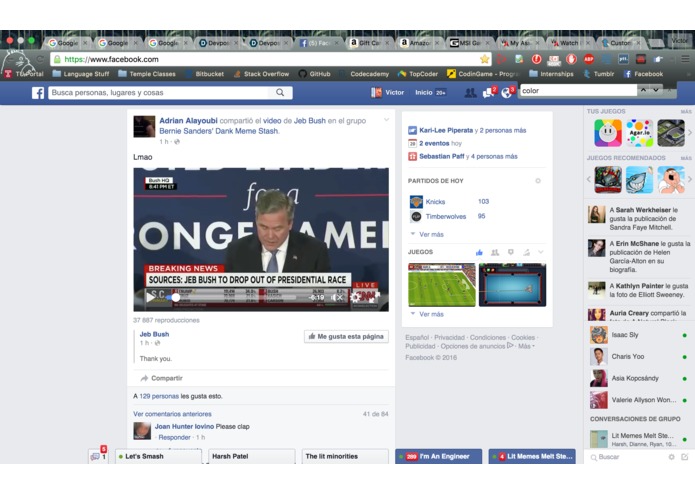Click the Compartir link
695x494 pixels.
point(162,378)
